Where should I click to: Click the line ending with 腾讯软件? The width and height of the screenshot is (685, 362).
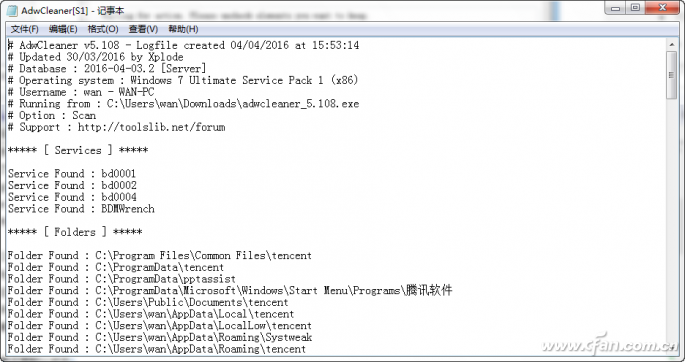click(x=230, y=290)
